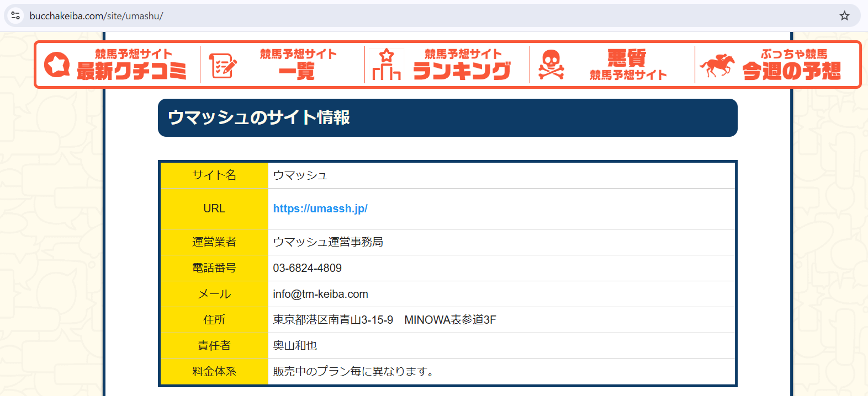868x396 pixels.
Task: Click the 運営業者 label cell
Action: 214,242
